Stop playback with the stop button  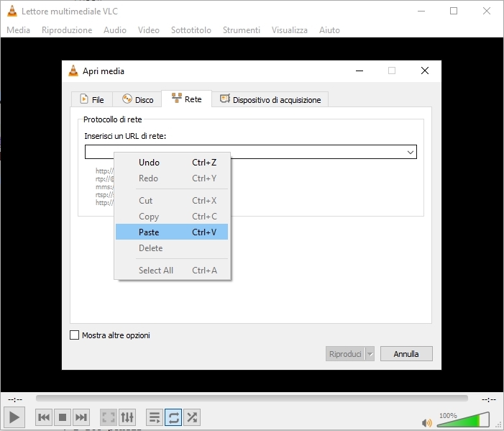pos(63,417)
